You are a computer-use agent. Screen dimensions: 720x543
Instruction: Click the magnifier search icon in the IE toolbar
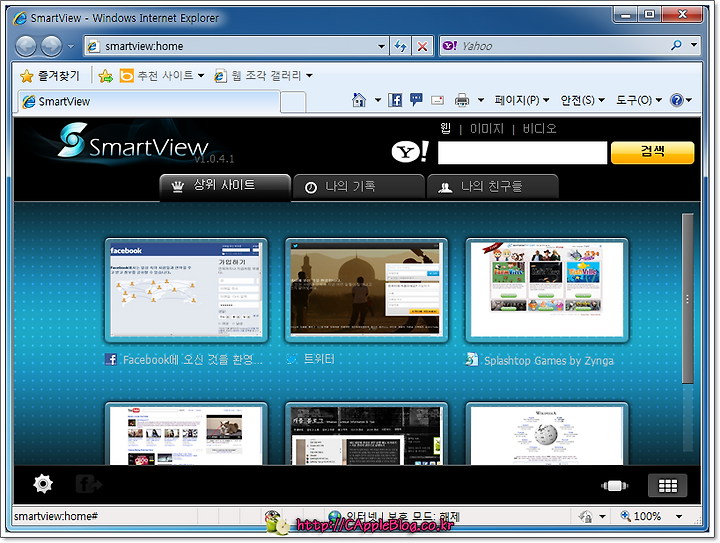pos(676,45)
